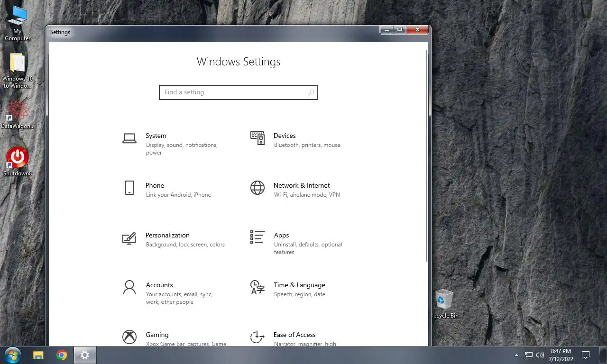
Task: Click the Settings window vertical scrollbar
Action: coord(427,156)
